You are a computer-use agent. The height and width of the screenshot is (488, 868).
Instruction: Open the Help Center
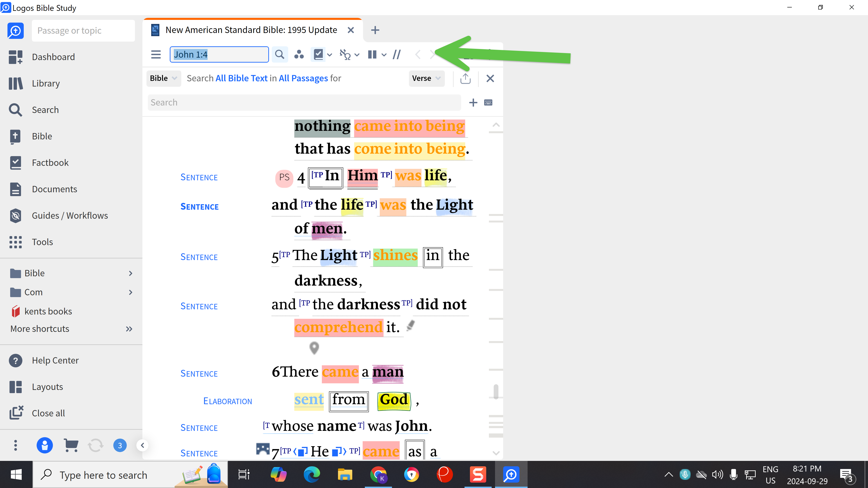pyautogui.click(x=44, y=360)
